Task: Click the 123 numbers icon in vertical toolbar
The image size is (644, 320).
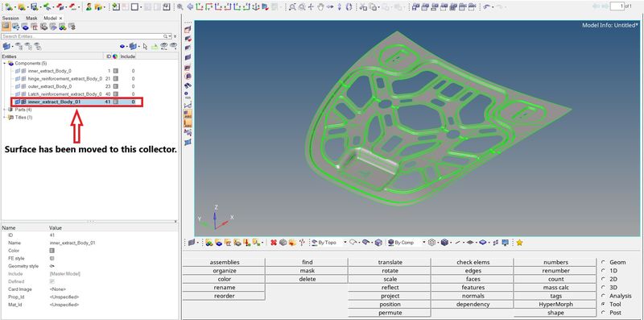Action: 188,95
